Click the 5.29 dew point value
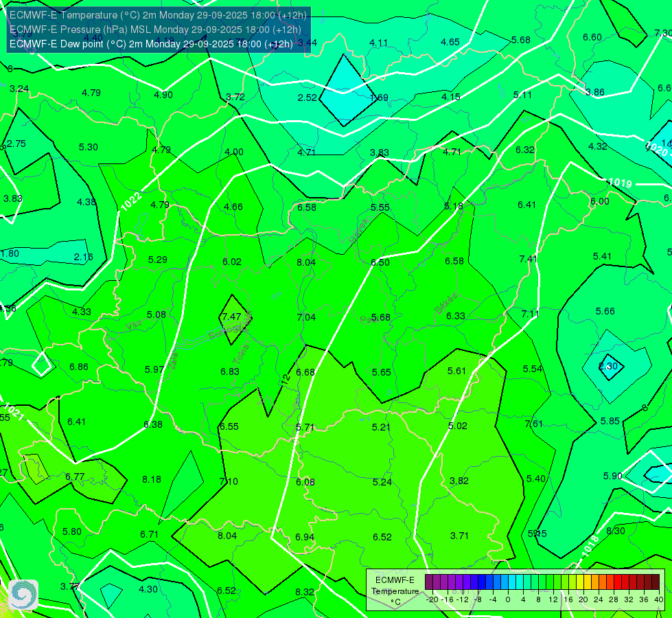The width and height of the screenshot is (672, 618). click(x=158, y=260)
